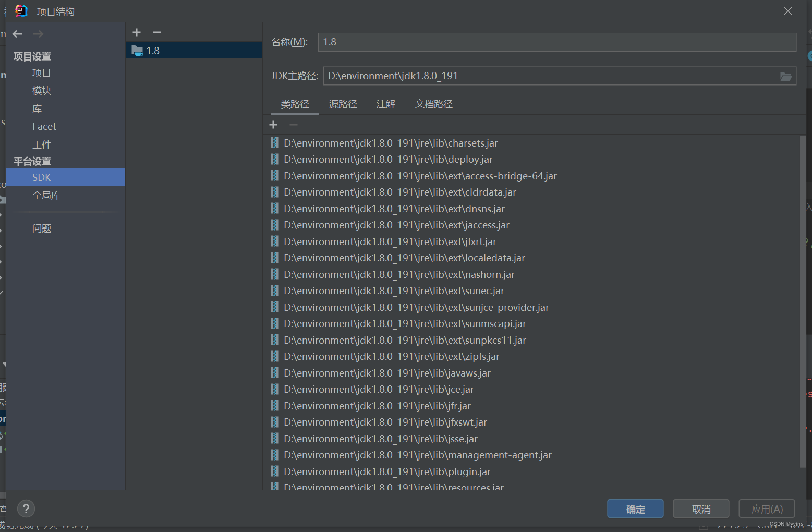Click jar icon beside deploy.jar
Image resolution: width=812 pixels, height=532 pixels.
[x=275, y=159]
